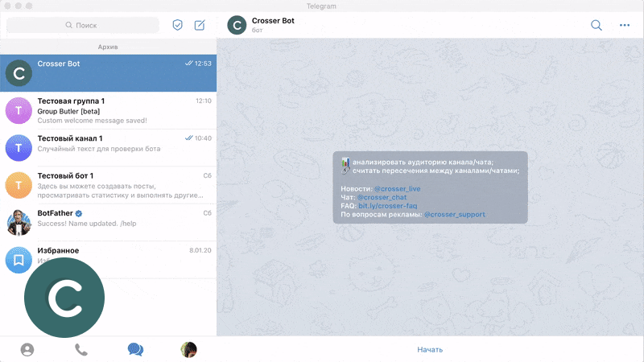Image resolution: width=644 pixels, height=362 pixels.
Task: Open the @crosser_support link
Action: click(455, 215)
